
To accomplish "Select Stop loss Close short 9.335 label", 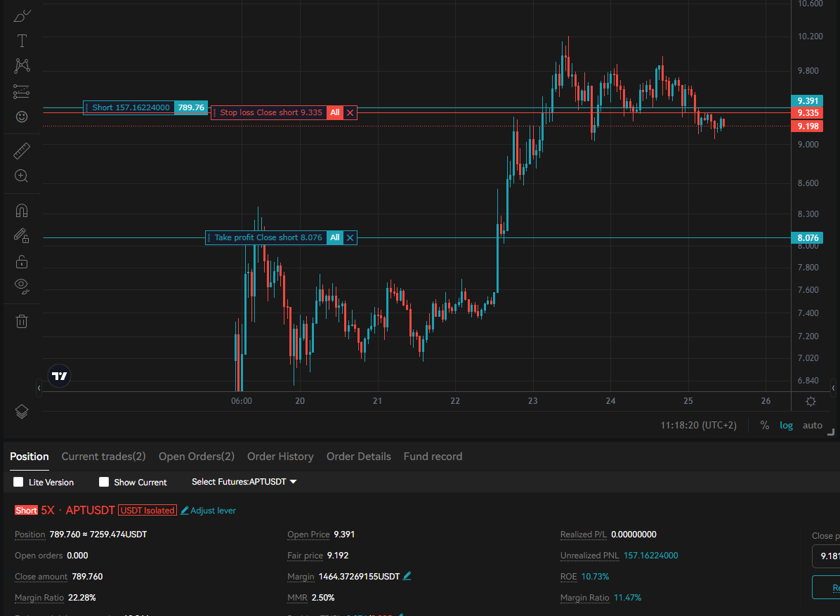I will tap(271, 112).
